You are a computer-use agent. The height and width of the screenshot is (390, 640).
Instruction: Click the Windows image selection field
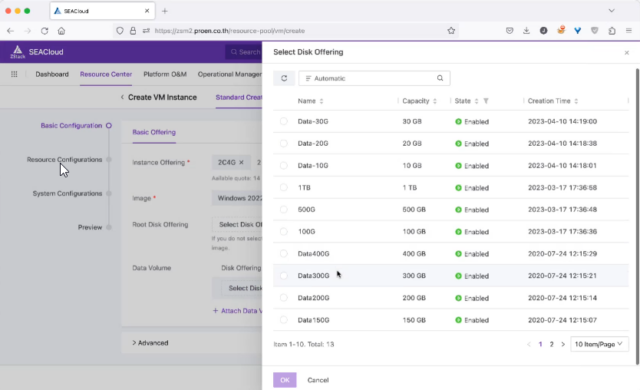237,198
